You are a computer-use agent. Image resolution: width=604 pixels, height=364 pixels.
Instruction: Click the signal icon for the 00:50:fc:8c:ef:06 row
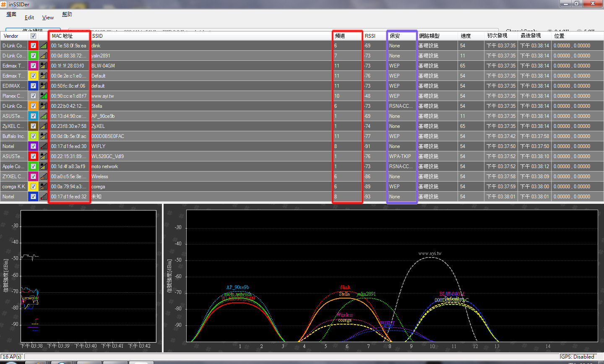(44, 86)
